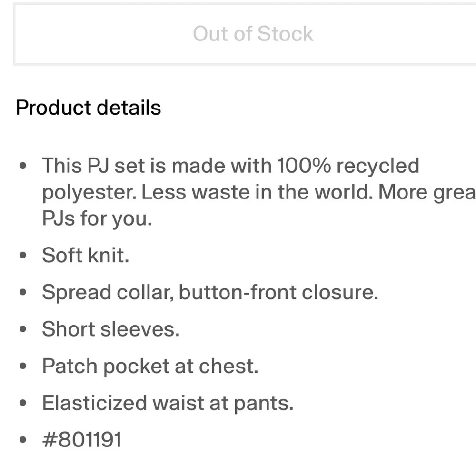The width and height of the screenshot is (476, 476).
Task: Click the bullet dot beside 'Patch pocket'
Action: (23, 366)
